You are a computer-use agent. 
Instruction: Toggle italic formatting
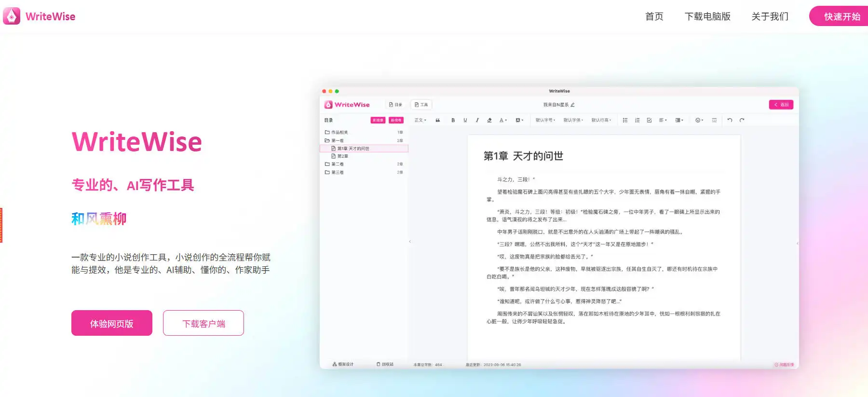(x=477, y=120)
